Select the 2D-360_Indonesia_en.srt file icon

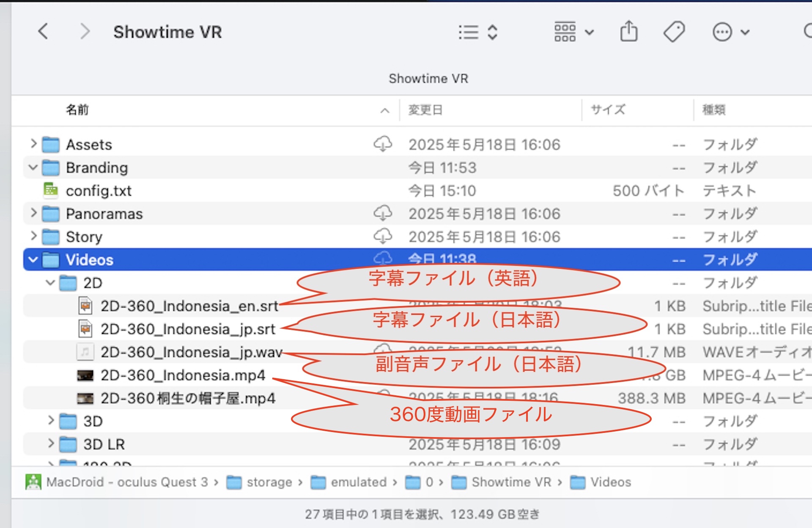click(x=85, y=306)
